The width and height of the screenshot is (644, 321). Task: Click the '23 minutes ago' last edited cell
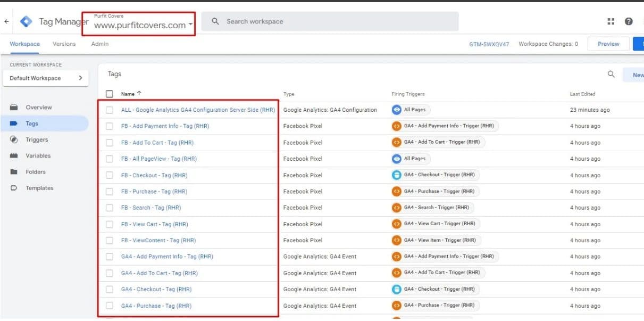pos(590,110)
